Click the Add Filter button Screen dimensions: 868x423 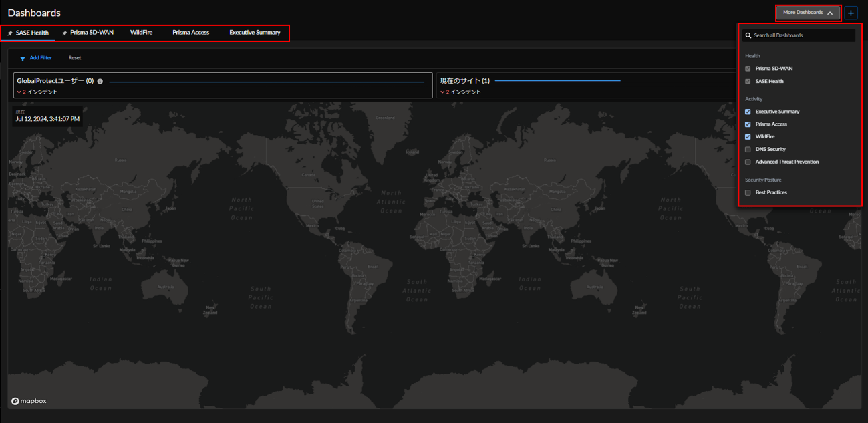[36, 58]
